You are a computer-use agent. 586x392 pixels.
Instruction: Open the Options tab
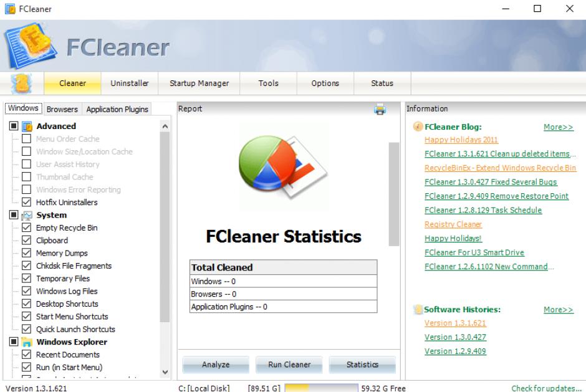point(325,84)
